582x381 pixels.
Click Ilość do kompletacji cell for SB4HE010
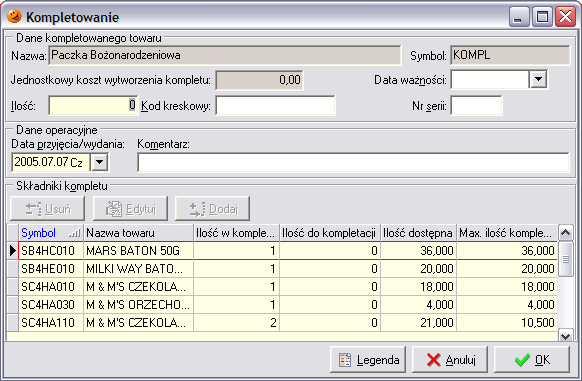point(330,268)
